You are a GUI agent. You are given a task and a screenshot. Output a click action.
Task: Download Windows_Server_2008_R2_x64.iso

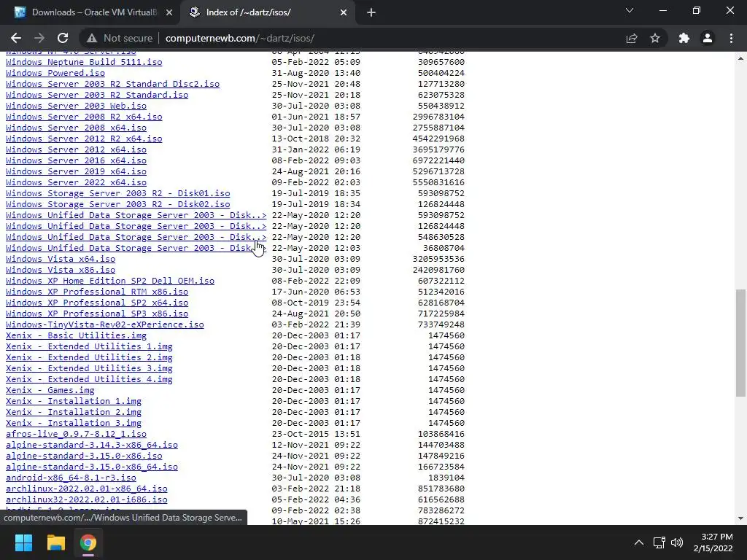(84, 117)
